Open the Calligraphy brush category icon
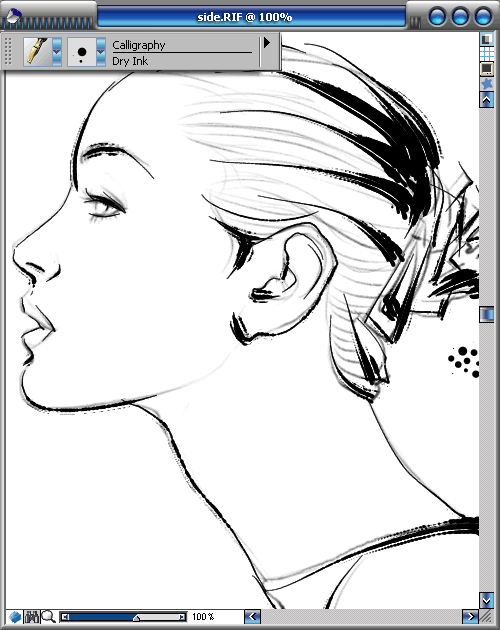The width and height of the screenshot is (500, 630). [37, 51]
